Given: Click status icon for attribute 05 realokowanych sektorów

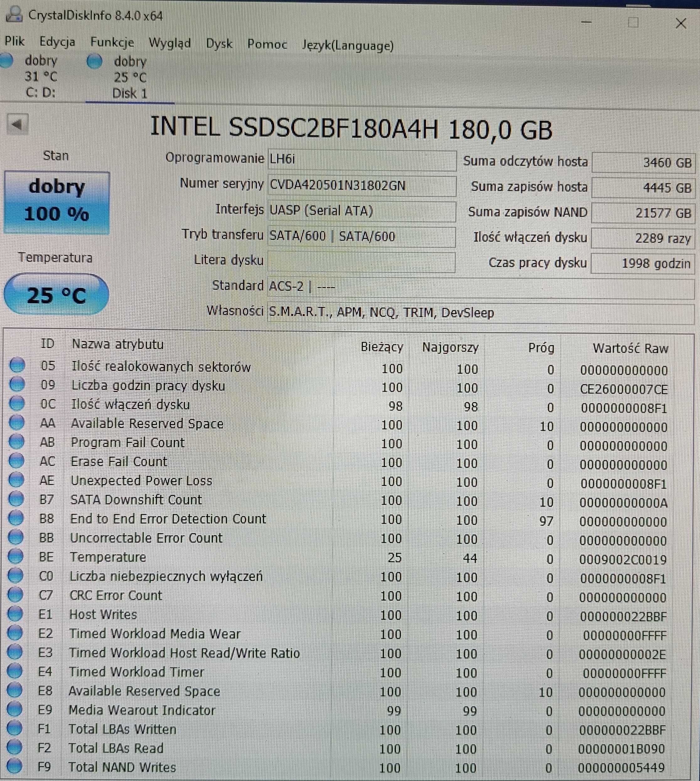Looking at the screenshot, I should tap(17, 364).
